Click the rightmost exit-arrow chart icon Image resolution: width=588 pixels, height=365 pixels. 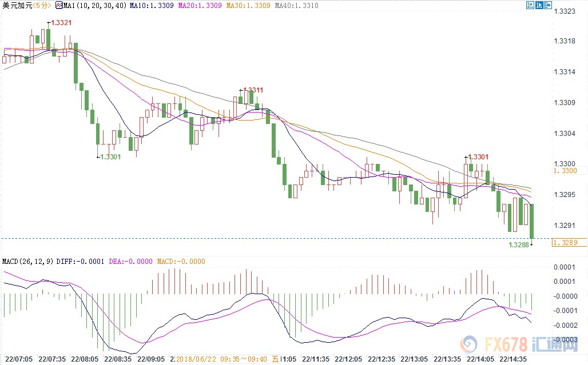[549, 5]
